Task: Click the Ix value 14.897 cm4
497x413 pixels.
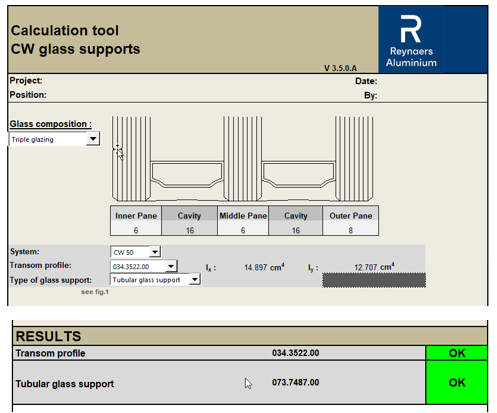Action: point(264,267)
